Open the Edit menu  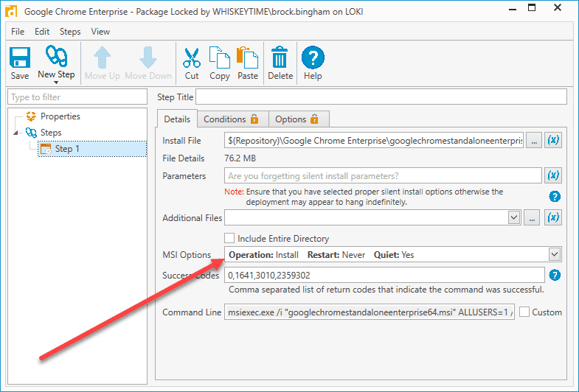[42, 32]
